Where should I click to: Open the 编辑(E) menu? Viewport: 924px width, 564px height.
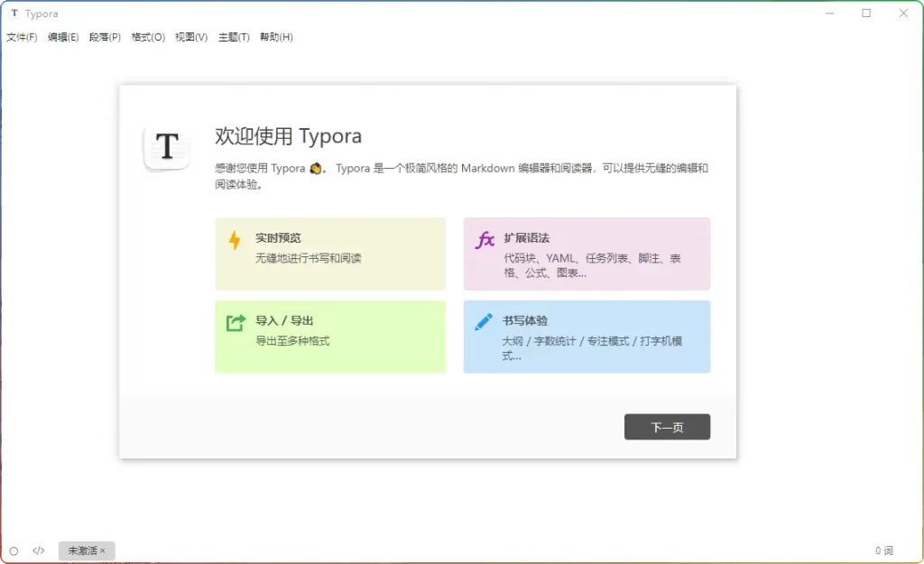[63, 37]
